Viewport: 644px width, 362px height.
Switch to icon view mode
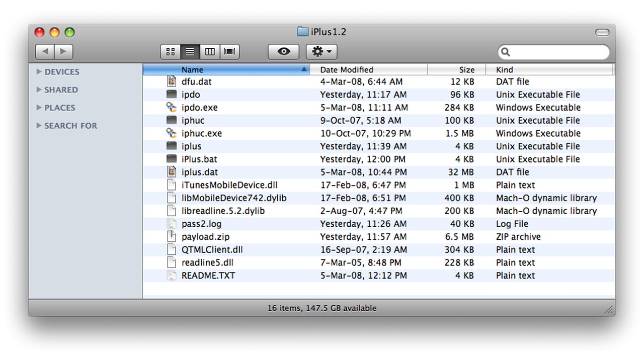[x=170, y=51]
